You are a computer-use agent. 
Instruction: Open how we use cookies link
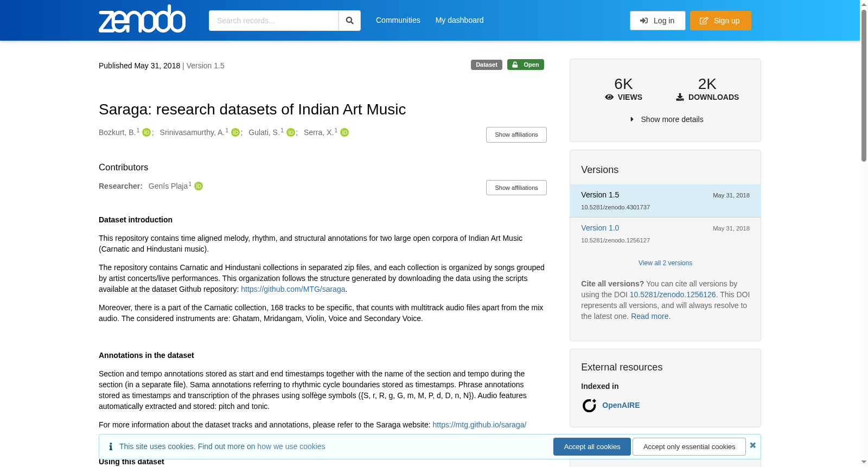pyautogui.click(x=291, y=446)
